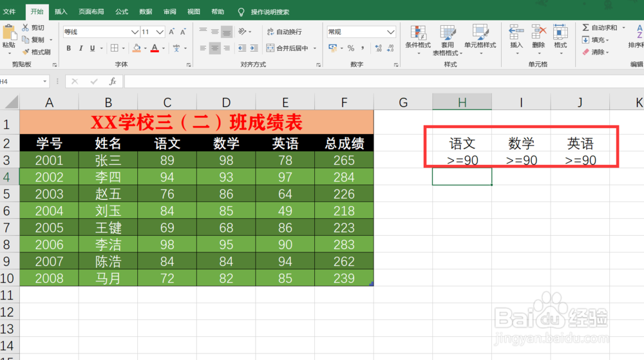Screen dimensions: 644x360
Task: Apply comma style
Action: click(363, 48)
